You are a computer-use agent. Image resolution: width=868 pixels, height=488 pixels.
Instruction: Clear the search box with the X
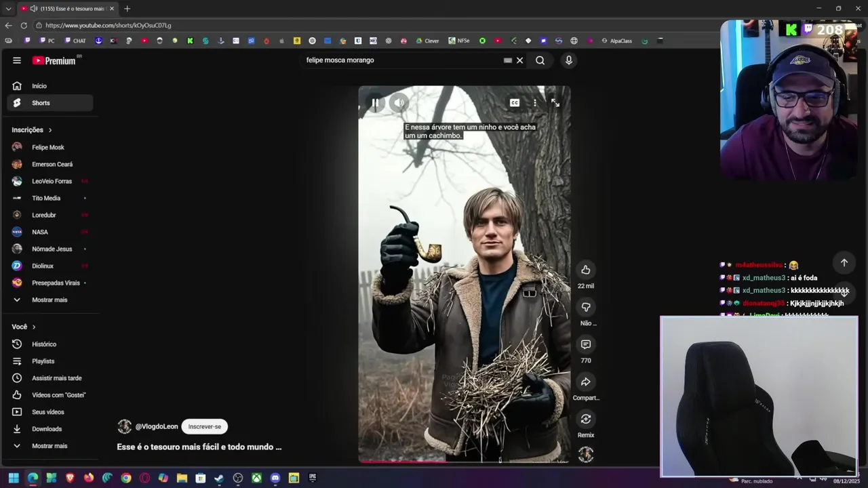[519, 60]
